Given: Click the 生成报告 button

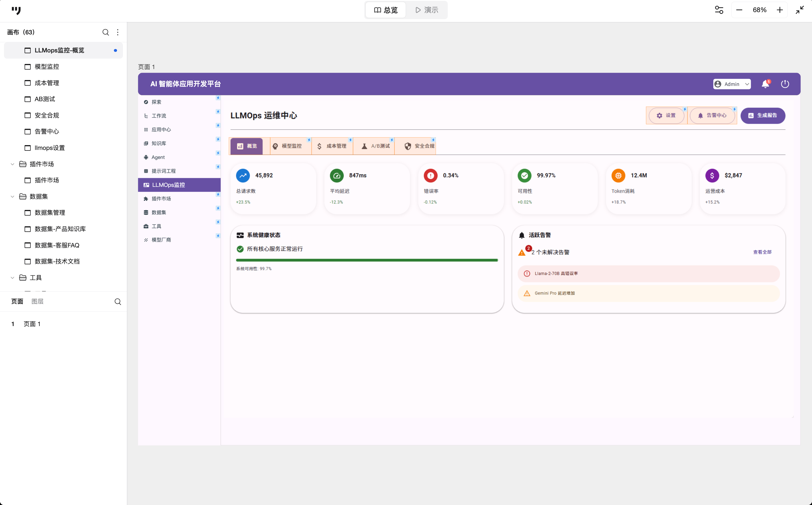Looking at the screenshot, I should tap(763, 116).
